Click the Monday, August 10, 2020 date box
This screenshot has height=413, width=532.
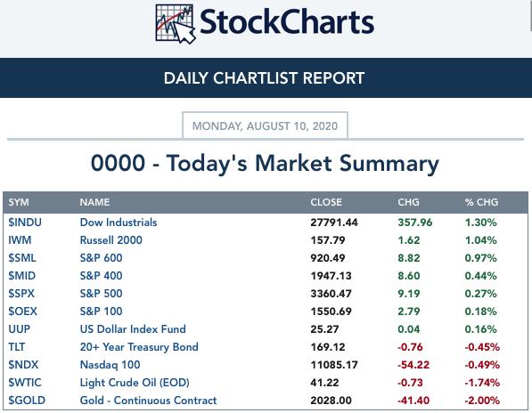265,126
